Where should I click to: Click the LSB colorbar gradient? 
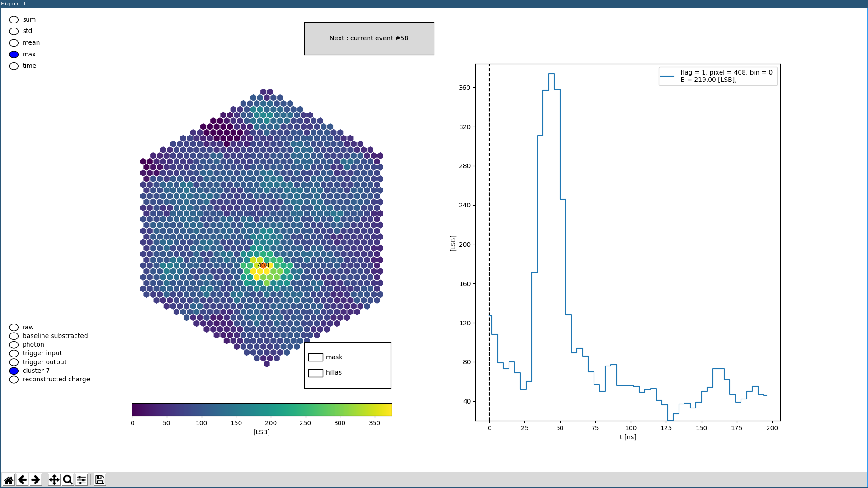click(x=262, y=409)
